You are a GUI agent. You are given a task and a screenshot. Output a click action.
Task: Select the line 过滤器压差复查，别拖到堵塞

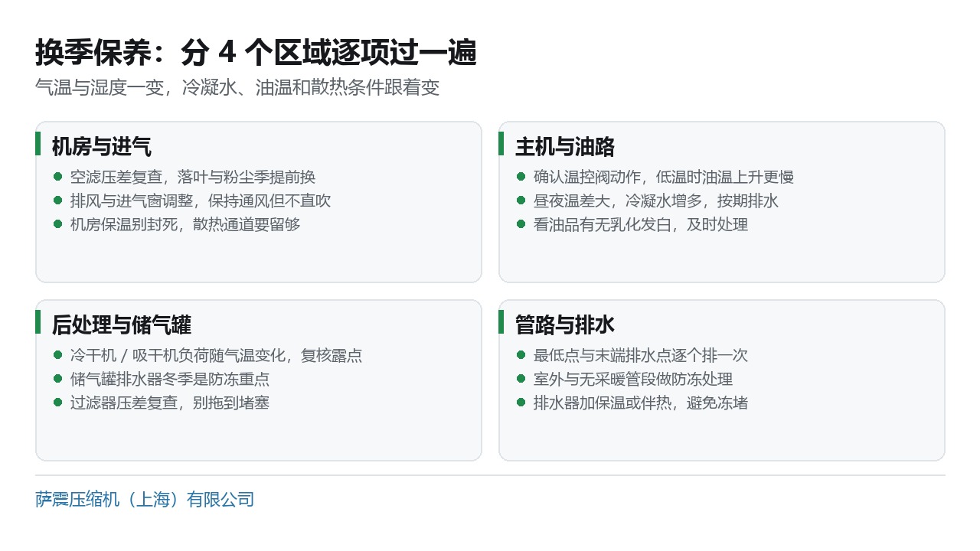(170, 403)
